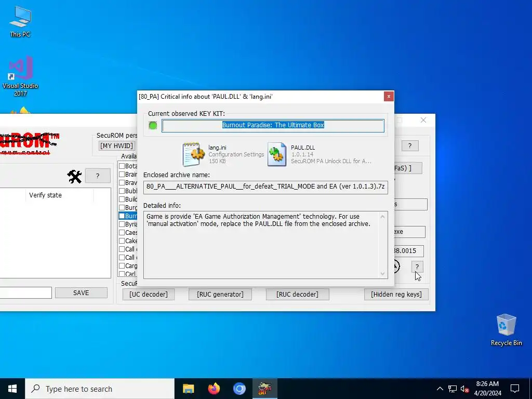Viewport: 532px width, 399px height.
Task: Click the SAVE button
Action: pyautogui.click(x=81, y=293)
